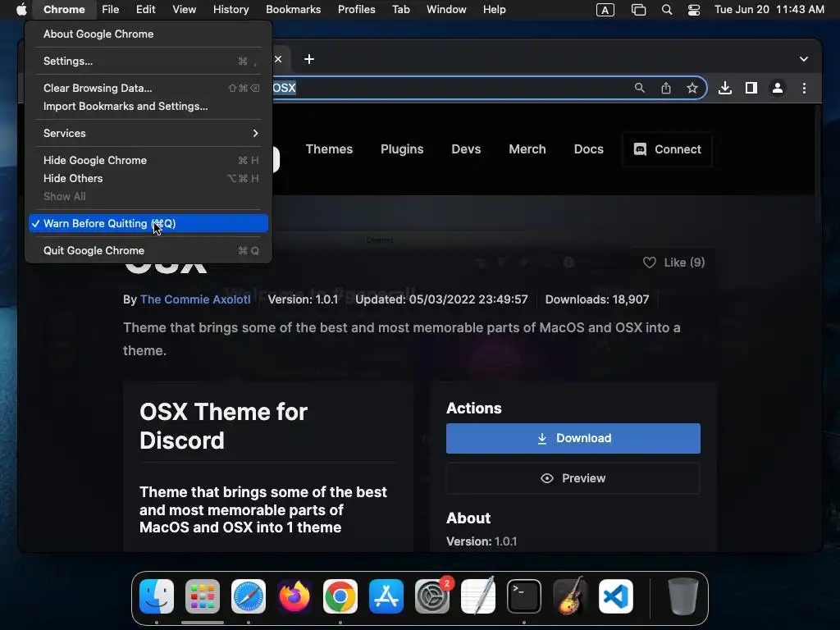Viewport: 840px width, 630px height.
Task: Download the OSX theme
Action: coord(573,438)
